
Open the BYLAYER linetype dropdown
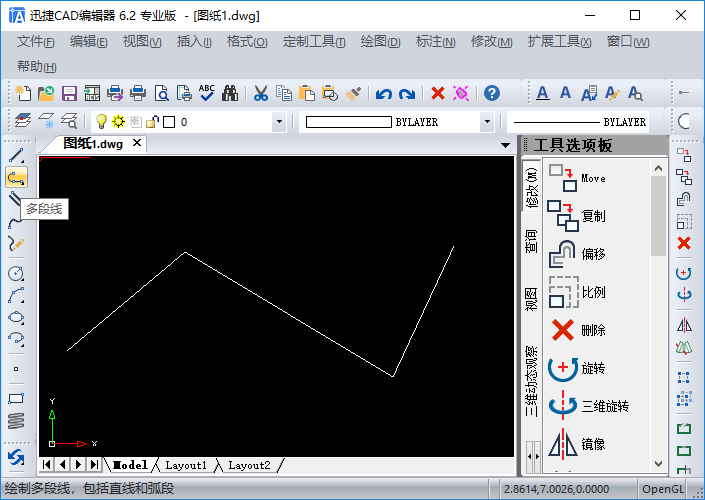point(578,122)
